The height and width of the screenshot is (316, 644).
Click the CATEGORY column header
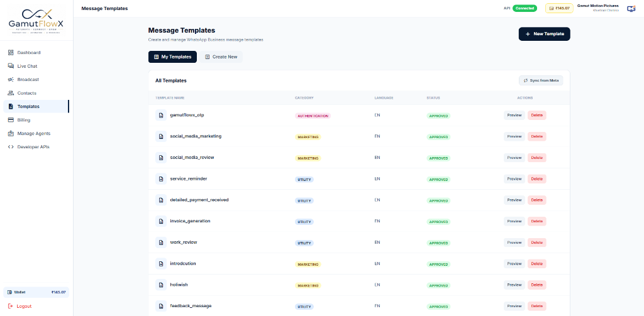304,98
